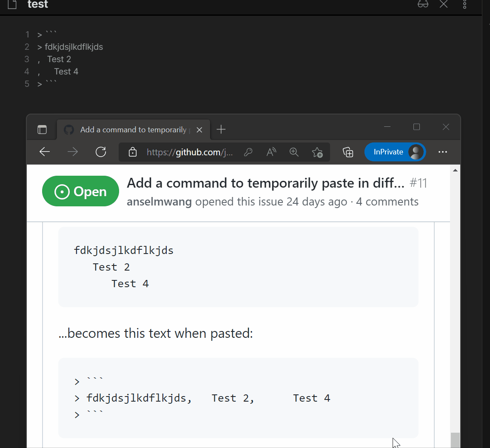Screen dimensions: 490x448
Task: Start Read Aloud from the toolbar
Action: (x=271, y=152)
